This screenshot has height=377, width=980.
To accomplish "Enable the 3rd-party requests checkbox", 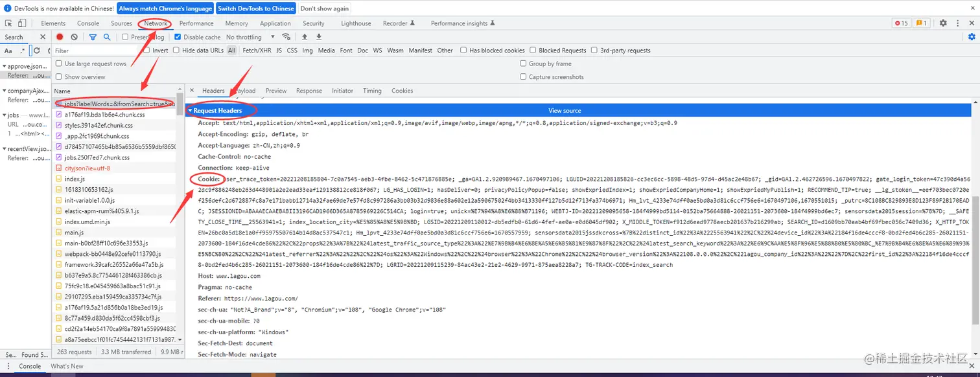I will click(x=594, y=51).
